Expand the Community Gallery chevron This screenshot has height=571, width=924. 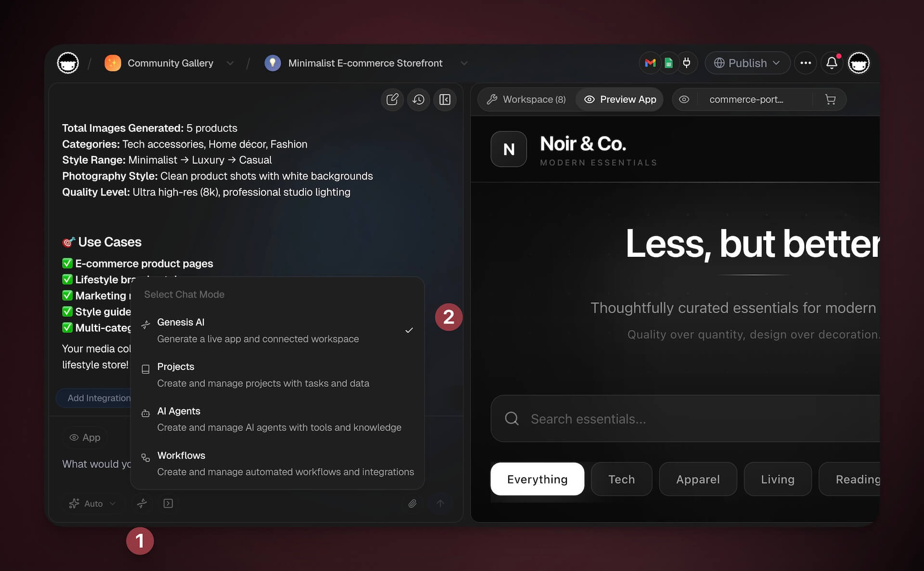click(230, 63)
